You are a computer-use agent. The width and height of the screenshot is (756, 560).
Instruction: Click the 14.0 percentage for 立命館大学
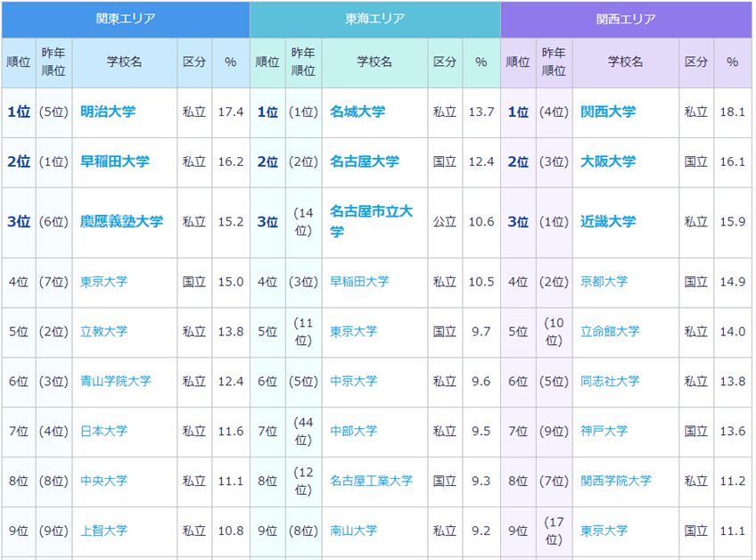[733, 332]
